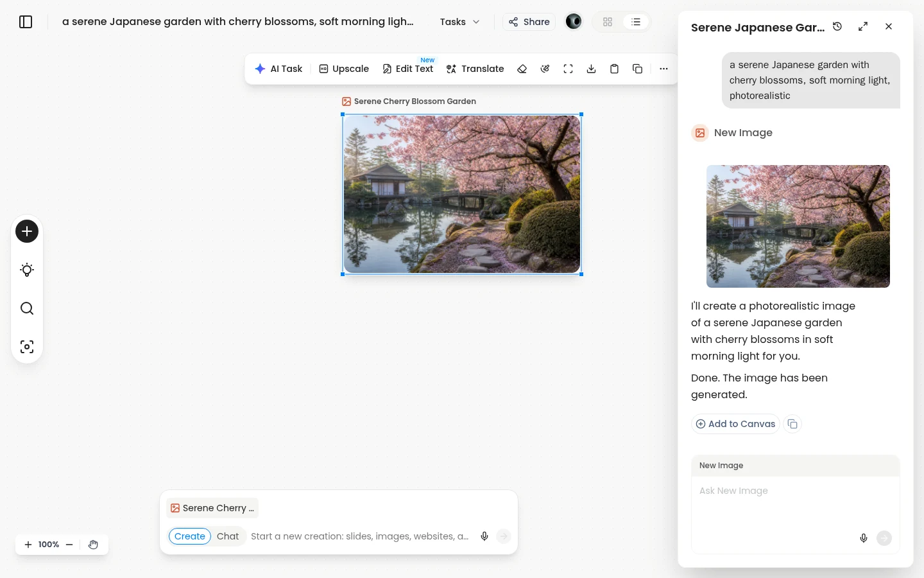
Task: Open the chat history clock icon
Action: point(837,26)
